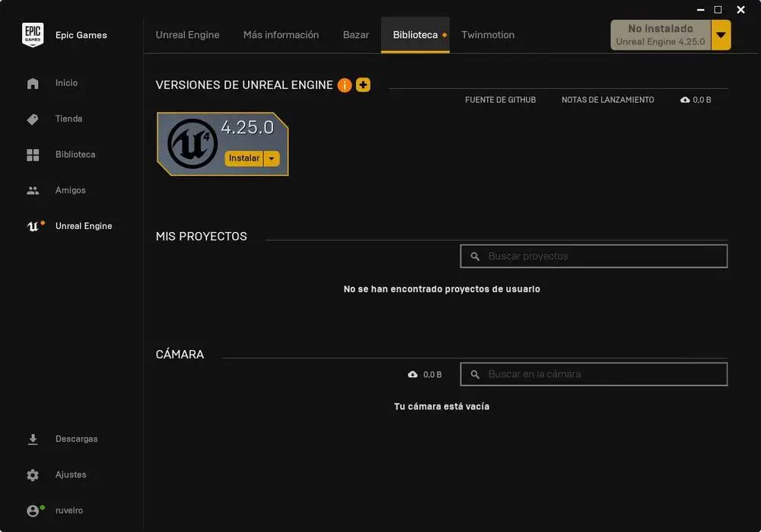Click Descargas label in sidebar

[x=76, y=439]
